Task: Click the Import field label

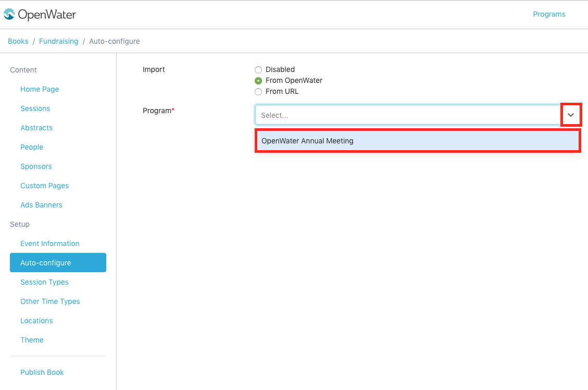Action: [x=154, y=69]
